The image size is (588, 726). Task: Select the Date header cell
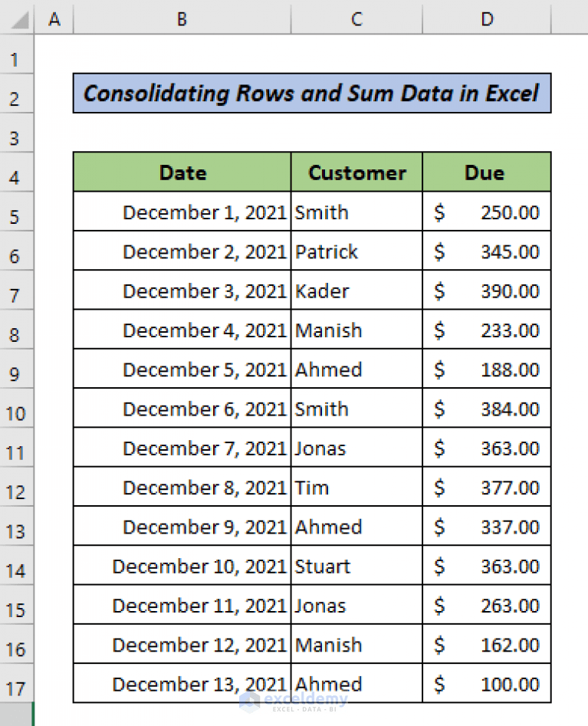pyautogui.click(x=181, y=172)
